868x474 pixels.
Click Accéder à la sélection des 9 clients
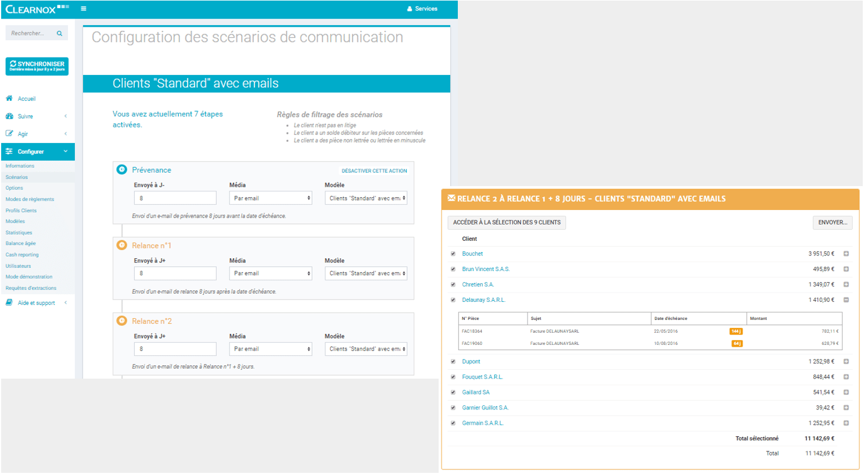pyautogui.click(x=507, y=222)
